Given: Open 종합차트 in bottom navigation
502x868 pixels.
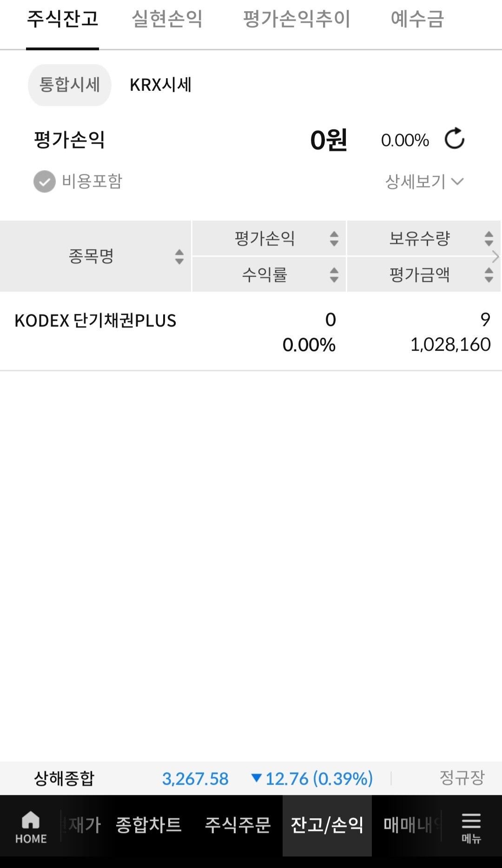Looking at the screenshot, I should click(148, 825).
